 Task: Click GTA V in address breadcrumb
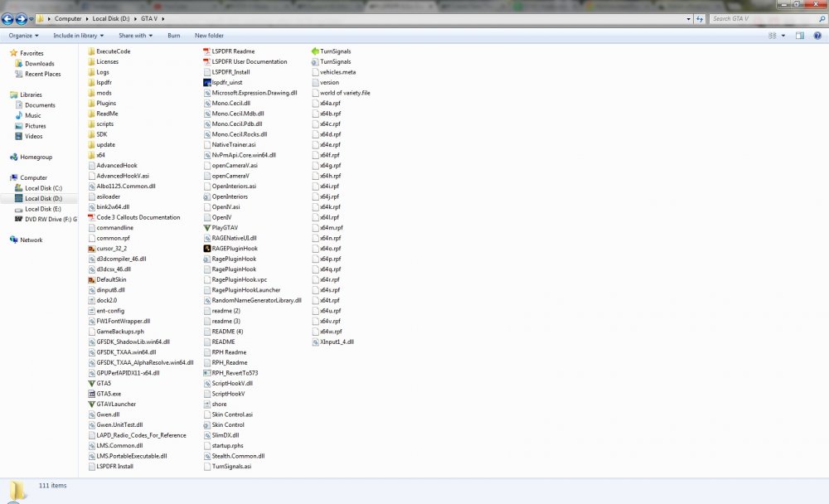[149, 18]
